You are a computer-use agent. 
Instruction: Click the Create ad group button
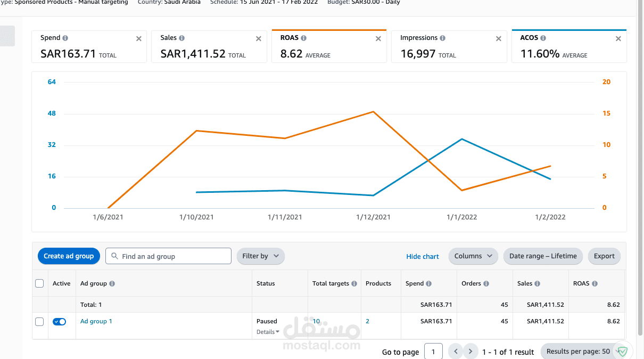69,256
